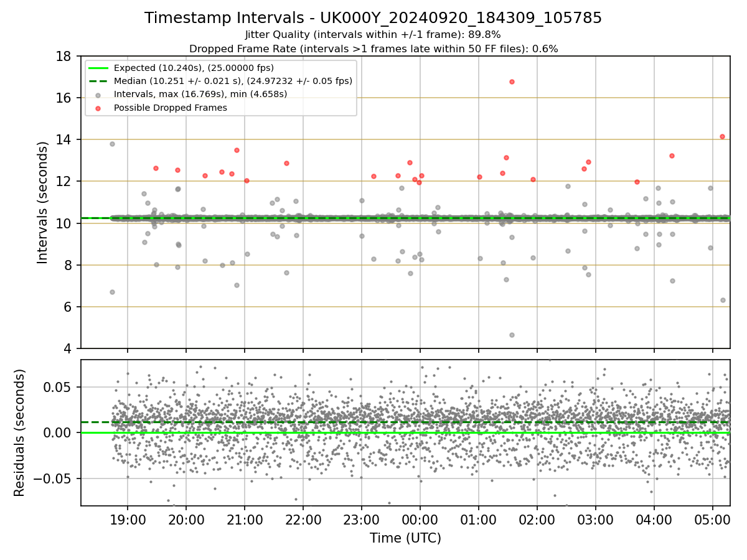Screen dimensions: 747x560
Task: Click the highest red dropped-frame point near 16.8 seconds
Action: point(512,82)
